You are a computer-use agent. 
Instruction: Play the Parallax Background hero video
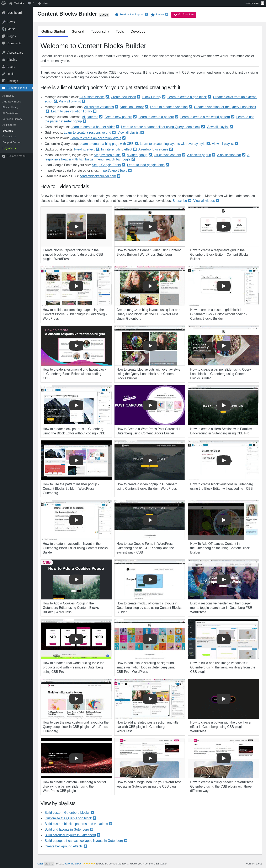coord(224,405)
